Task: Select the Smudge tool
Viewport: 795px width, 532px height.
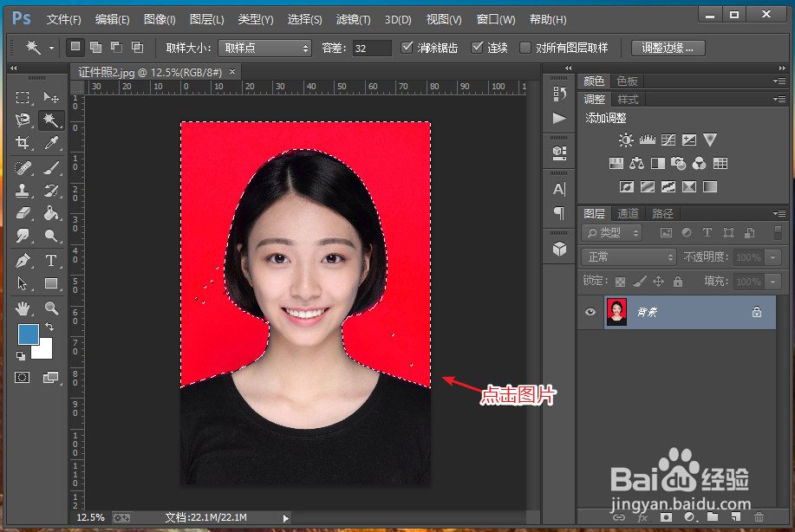Action: (23, 235)
